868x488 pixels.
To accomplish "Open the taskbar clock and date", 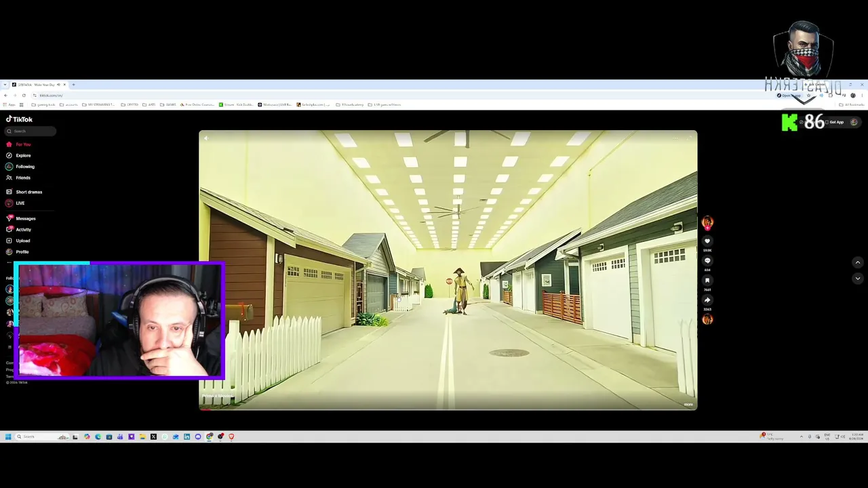I will (x=856, y=437).
